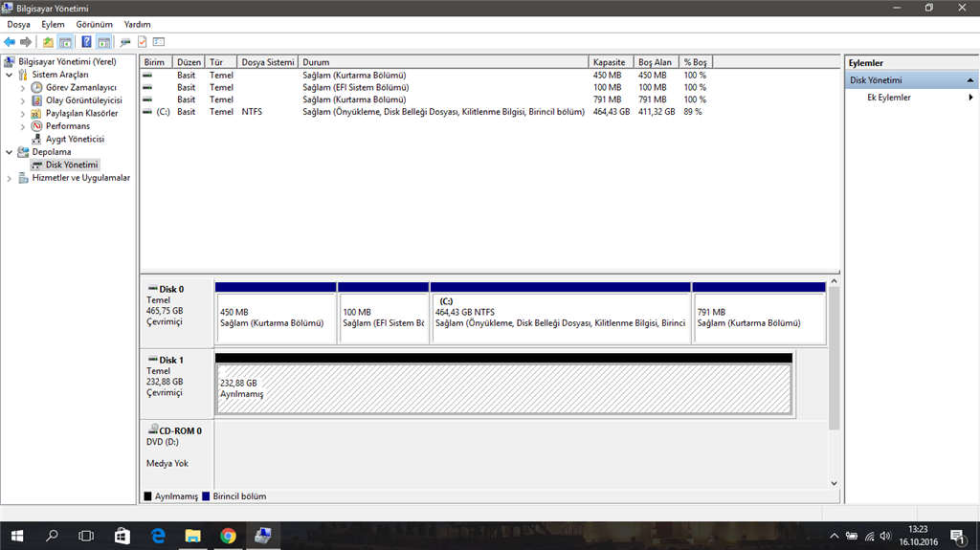Open the Dosya menu
Image resolution: width=980 pixels, height=550 pixels.
click(x=19, y=24)
